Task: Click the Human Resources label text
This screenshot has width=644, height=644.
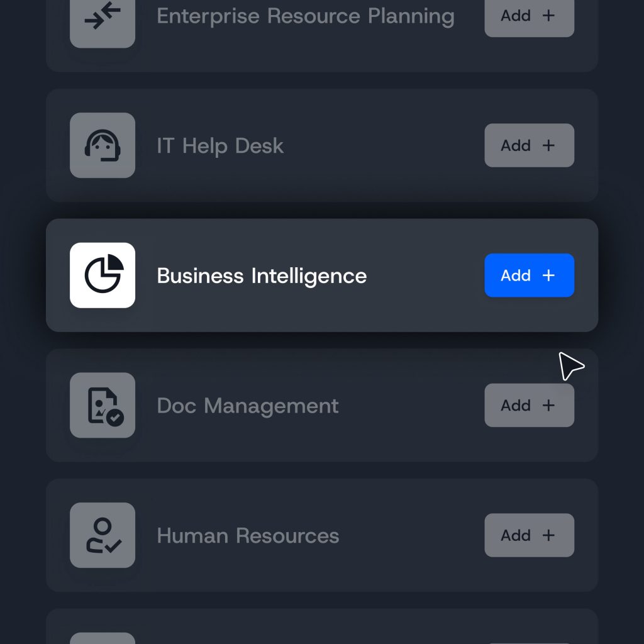Action: coord(248,535)
